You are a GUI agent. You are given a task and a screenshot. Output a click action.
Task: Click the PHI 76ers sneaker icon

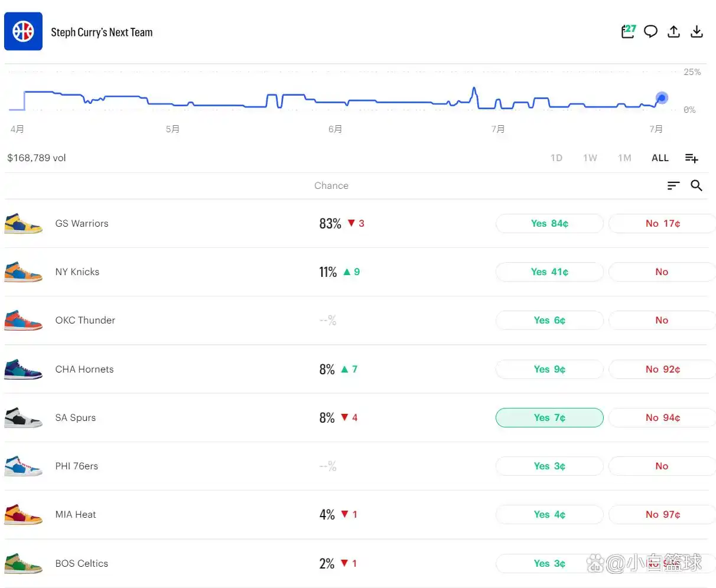(23, 466)
